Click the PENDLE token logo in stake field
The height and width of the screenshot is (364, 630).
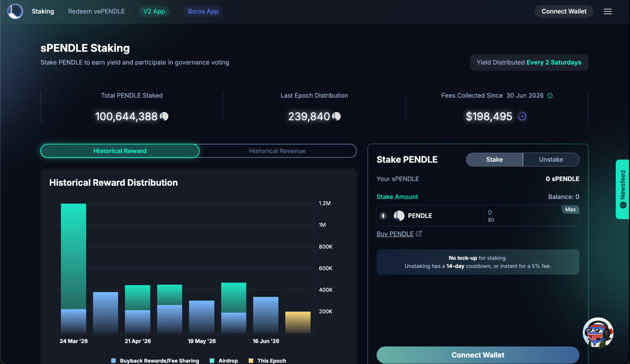[x=399, y=216]
